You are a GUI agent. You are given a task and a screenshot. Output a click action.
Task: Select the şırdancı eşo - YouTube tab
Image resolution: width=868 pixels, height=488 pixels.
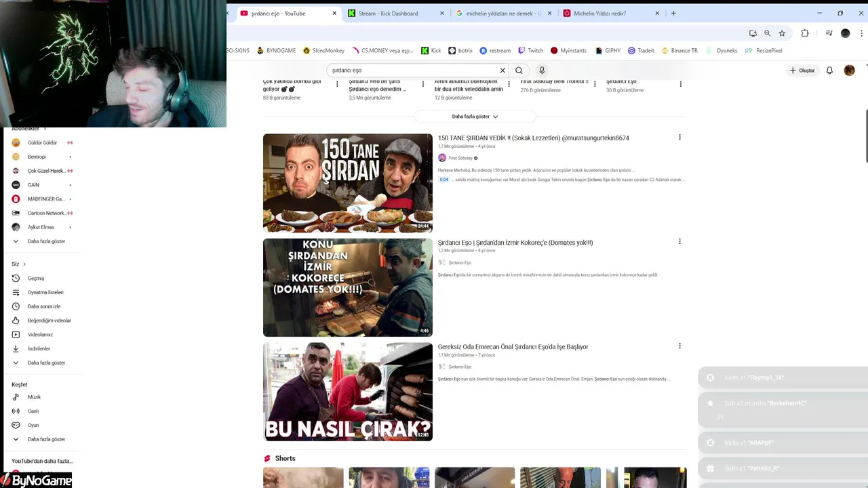click(290, 14)
